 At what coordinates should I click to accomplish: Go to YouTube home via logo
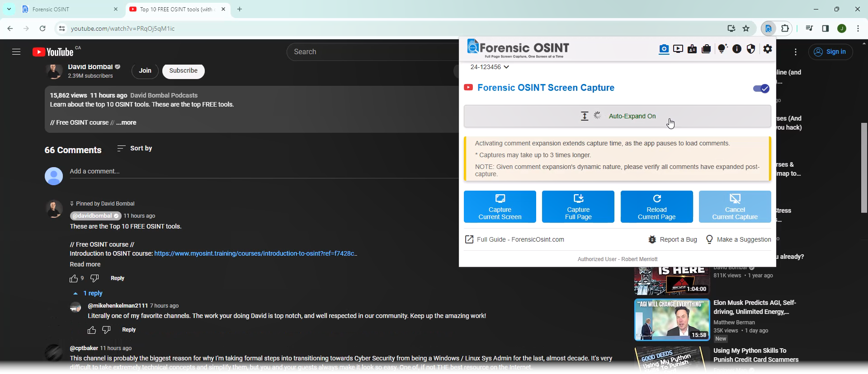click(x=53, y=52)
